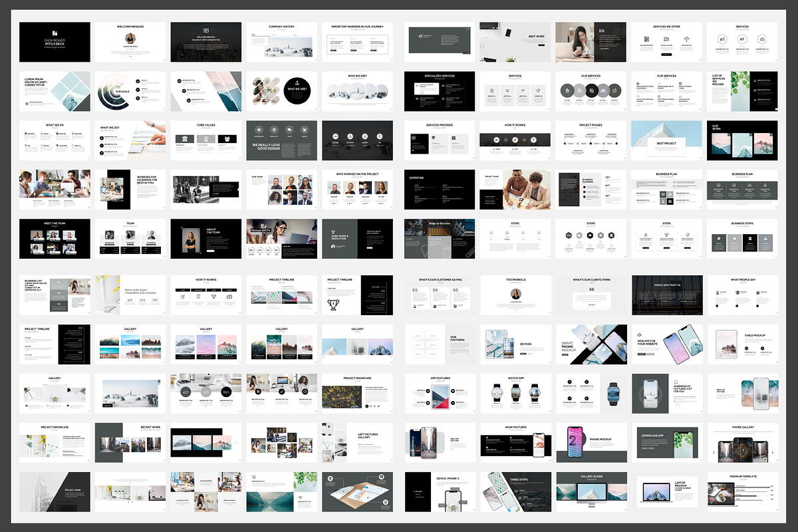The image size is (798, 532).
Task: Select the Testimonials slide
Action: [515, 295]
